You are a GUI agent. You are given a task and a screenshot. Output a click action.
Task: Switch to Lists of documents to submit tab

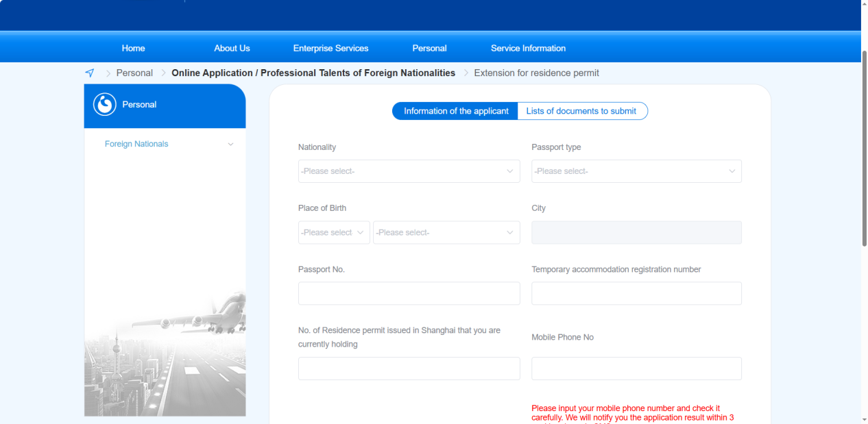(x=581, y=111)
